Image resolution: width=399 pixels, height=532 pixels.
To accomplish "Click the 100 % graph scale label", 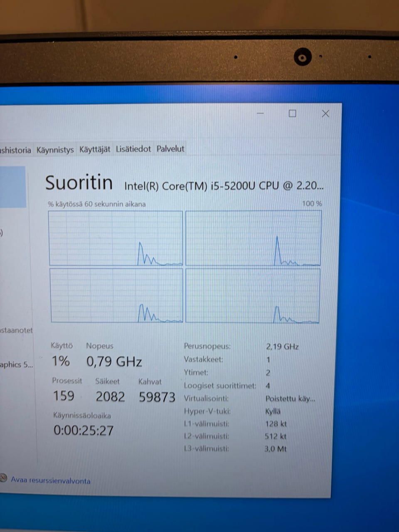I will (312, 204).
